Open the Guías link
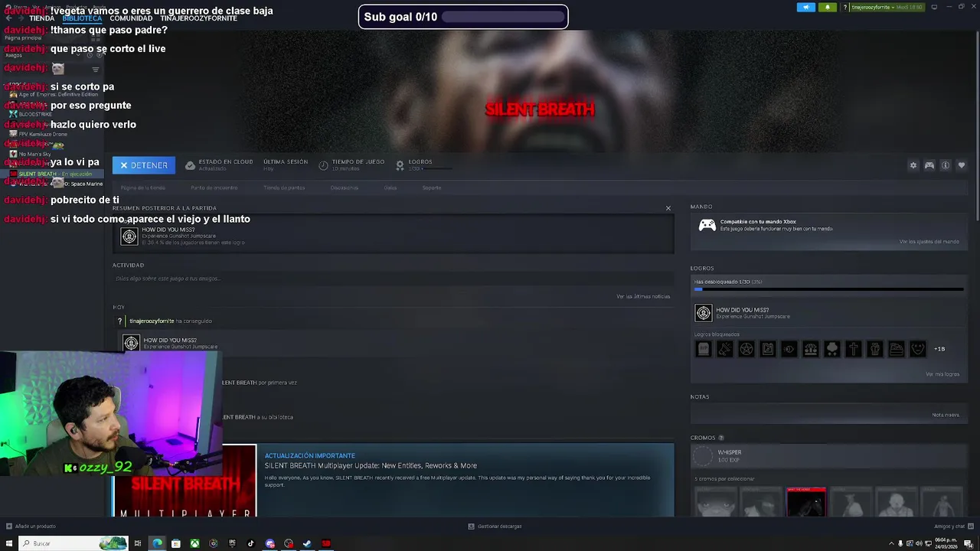 (x=390, y=187)
